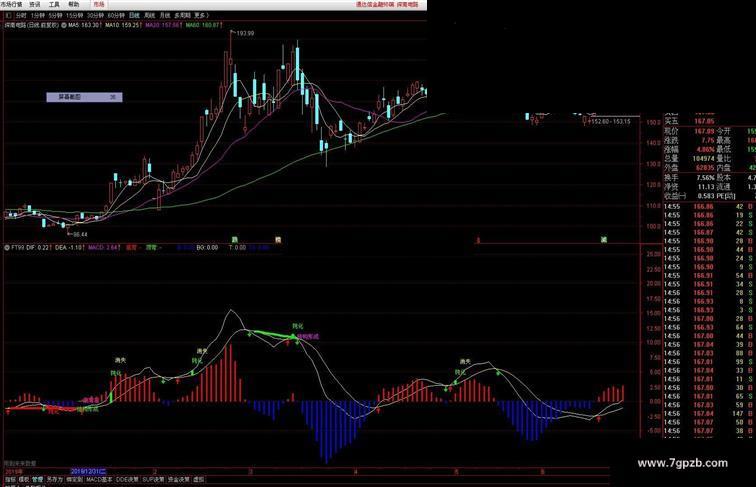Screen dimensions: 756x487
Task: Click the 152.60 - 153.15 price label
Action: 611,122
